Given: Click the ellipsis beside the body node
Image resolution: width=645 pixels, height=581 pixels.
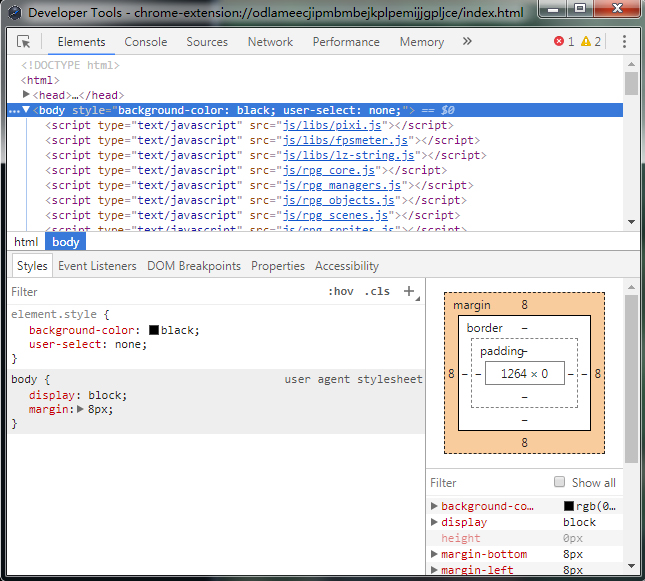Looking at the screenshot, I should (x=14, y=111).
